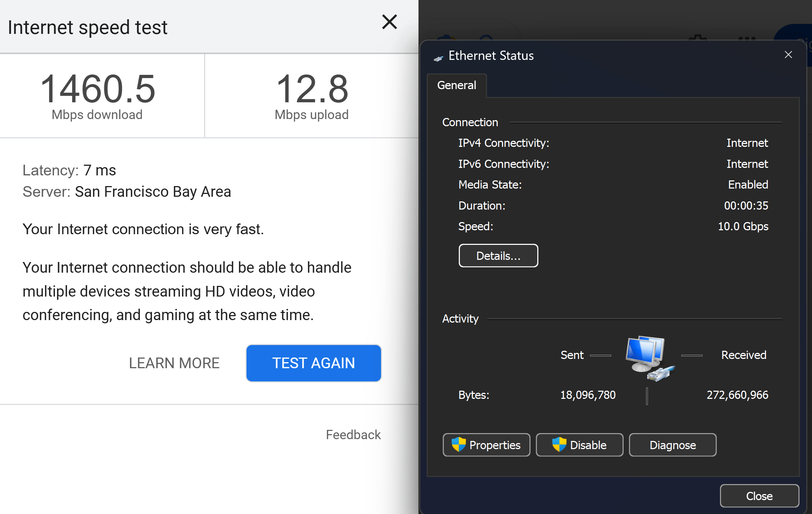Click the Feedback link
This screenshot has height=514, width=812.
[x=353, y=435]
